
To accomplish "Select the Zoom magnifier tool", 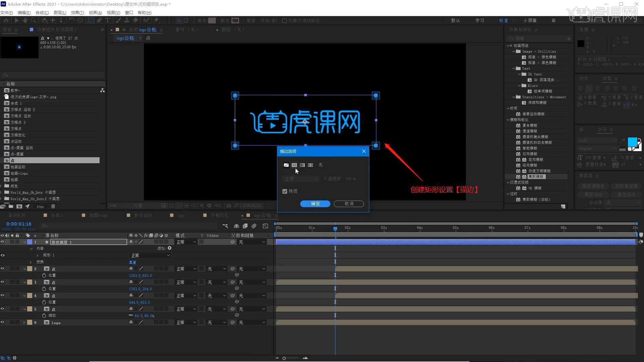I will (33, 20).
